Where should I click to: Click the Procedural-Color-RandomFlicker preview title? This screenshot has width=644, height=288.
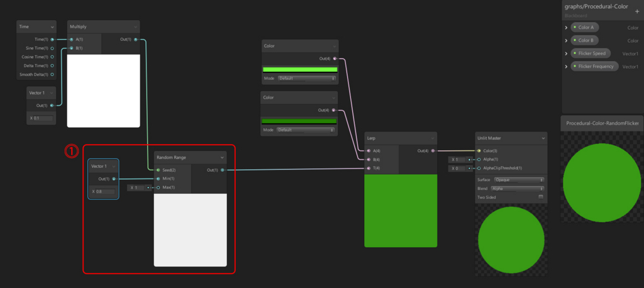602,123
